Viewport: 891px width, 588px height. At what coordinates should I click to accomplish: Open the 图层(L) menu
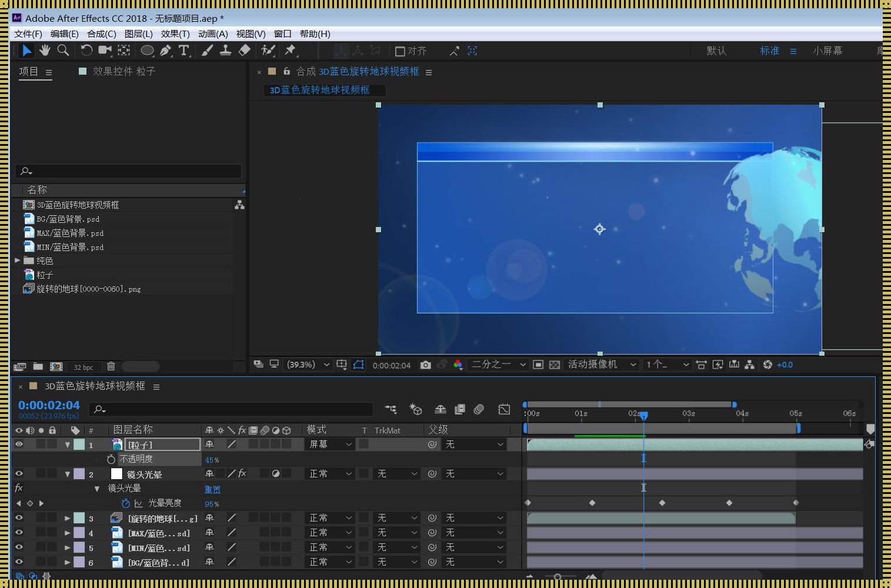(x=139, y=34)
